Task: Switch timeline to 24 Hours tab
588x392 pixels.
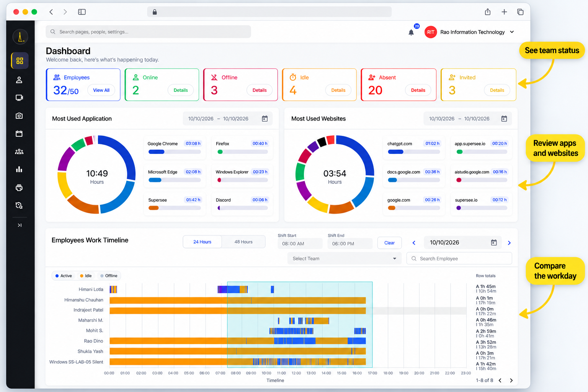Action: pyautogui.click(x=203, y=242)
